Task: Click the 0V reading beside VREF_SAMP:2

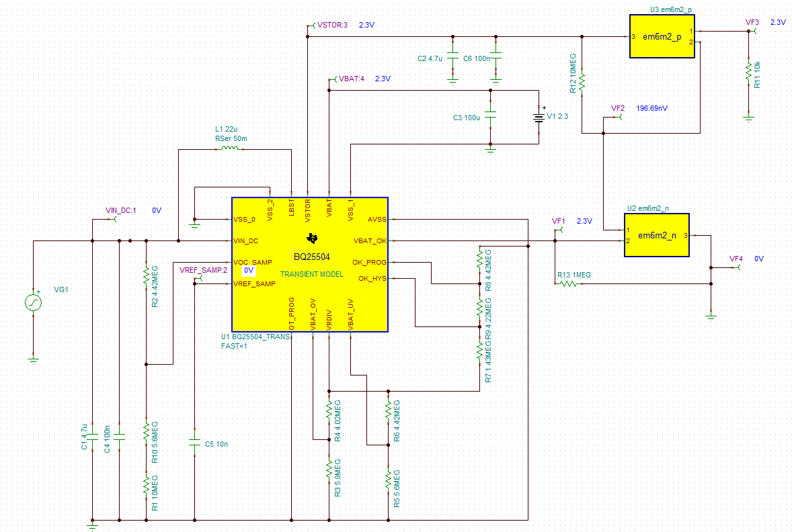Action: tap(249, 270)
